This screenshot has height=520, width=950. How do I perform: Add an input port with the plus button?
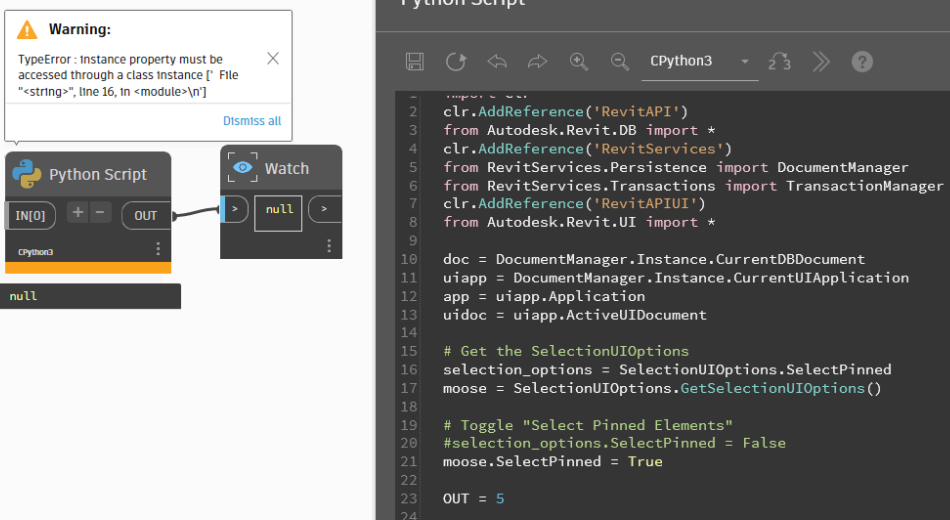(x=78, y=212)
